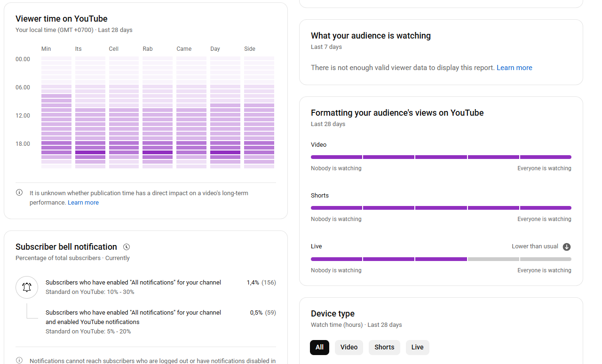The image size is (602, 364).
Task: Click the darkest heatmap cell in Rab column
Action: tap(158, 152)
